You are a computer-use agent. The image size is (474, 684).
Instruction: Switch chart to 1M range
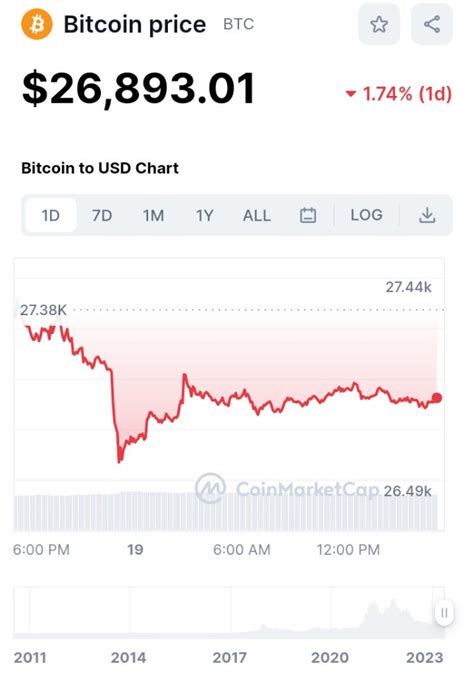coord(153,215)
